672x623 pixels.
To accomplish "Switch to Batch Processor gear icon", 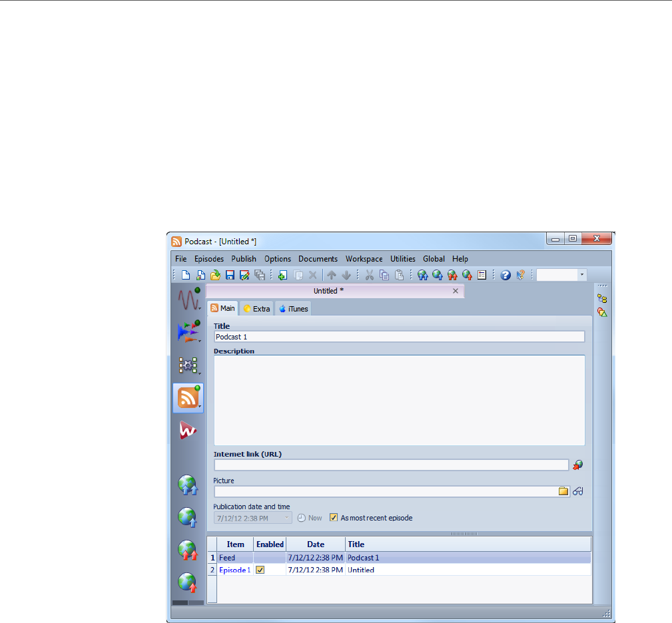I will [188, 365].
